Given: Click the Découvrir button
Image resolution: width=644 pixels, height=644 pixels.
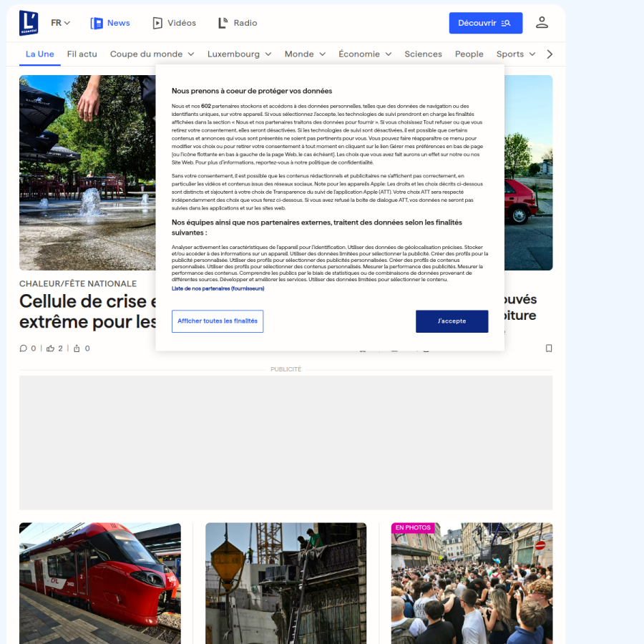Looking at the screenshot, I should coord(485,23).
